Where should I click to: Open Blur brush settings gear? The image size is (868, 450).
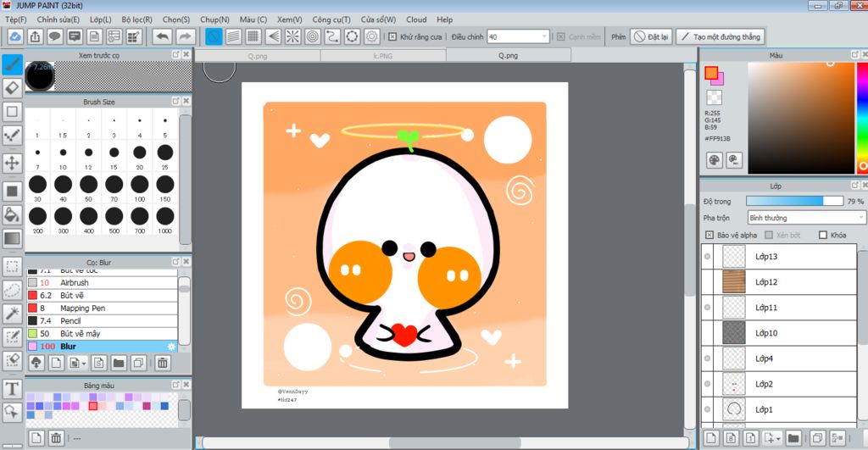coord(171,347)
